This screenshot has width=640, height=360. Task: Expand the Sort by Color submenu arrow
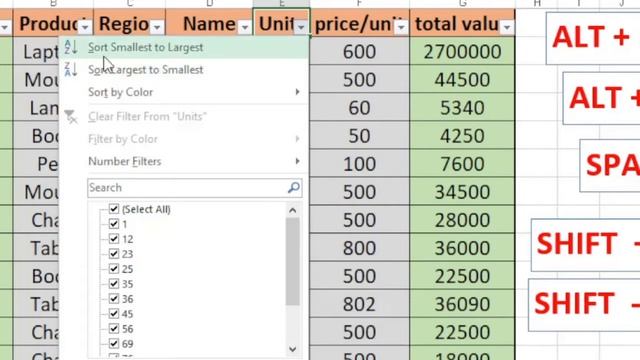298,92
